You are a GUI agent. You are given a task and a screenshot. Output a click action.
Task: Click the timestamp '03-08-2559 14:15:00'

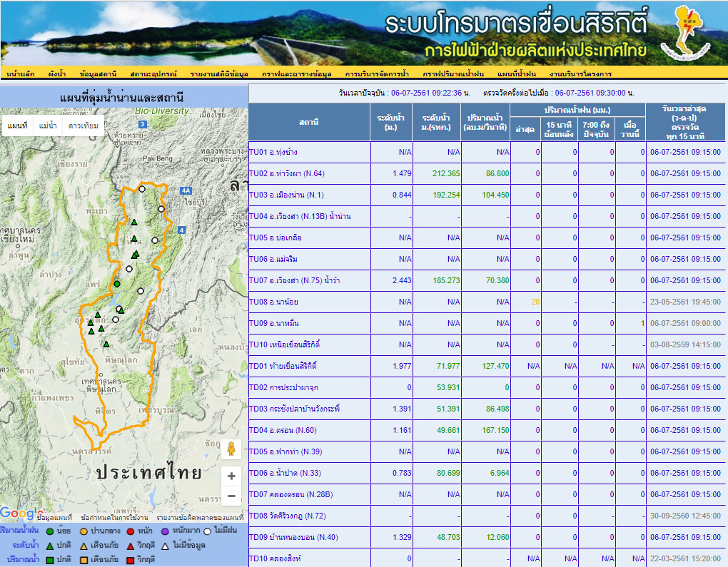tap(685, 344)
